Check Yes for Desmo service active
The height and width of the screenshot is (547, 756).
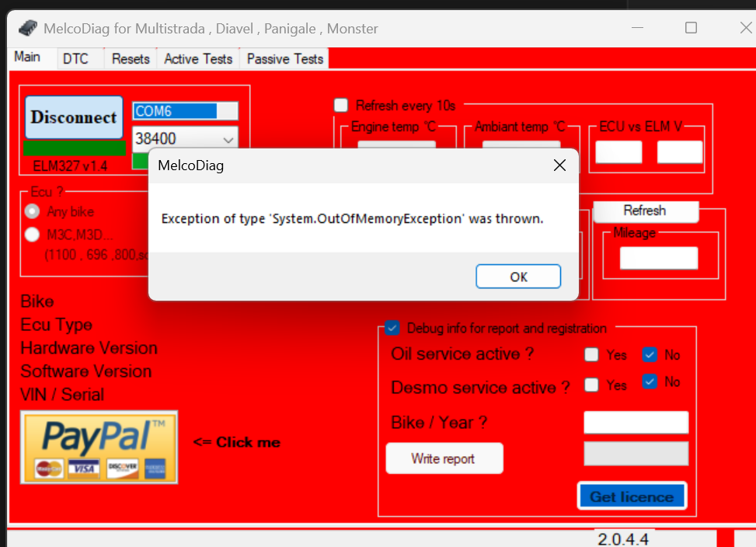591,385
